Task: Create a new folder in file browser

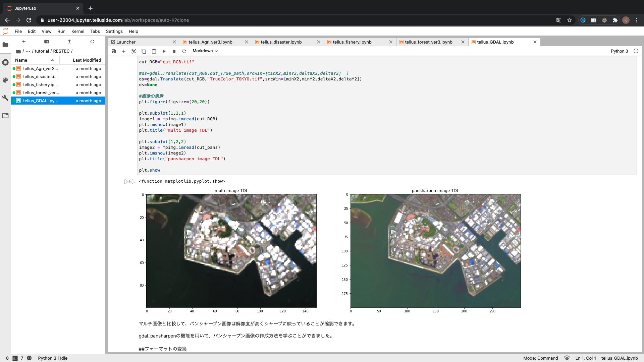Action: 47,42
